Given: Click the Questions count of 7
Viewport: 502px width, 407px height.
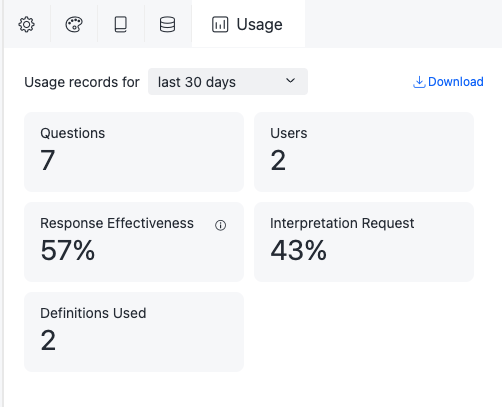Looking at the screenshot, I should click(x=48, y=160).
